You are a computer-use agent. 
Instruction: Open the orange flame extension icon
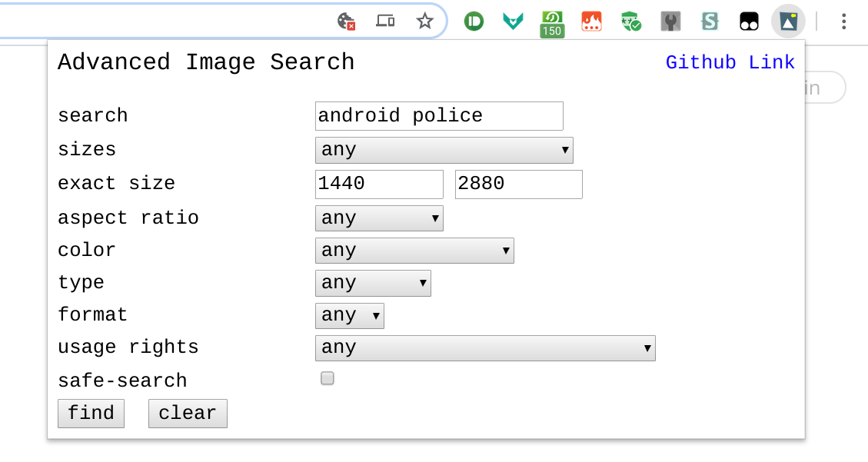pos(592,22)
